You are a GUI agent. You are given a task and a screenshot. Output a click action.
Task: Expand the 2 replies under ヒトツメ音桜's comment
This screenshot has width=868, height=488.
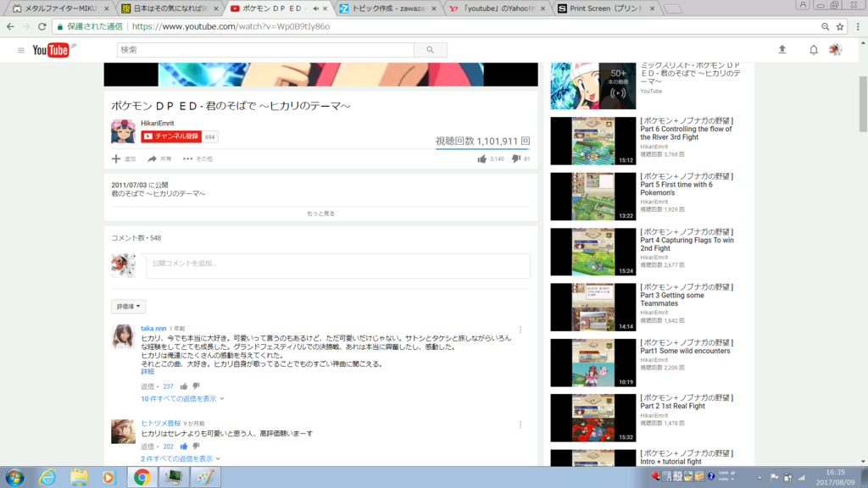click(181, 458)
